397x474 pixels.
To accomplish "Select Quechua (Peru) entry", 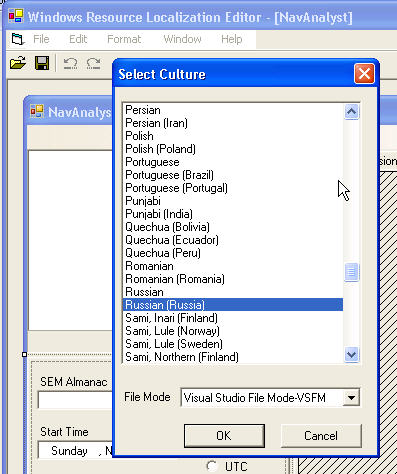I will [x=233, y=253].
